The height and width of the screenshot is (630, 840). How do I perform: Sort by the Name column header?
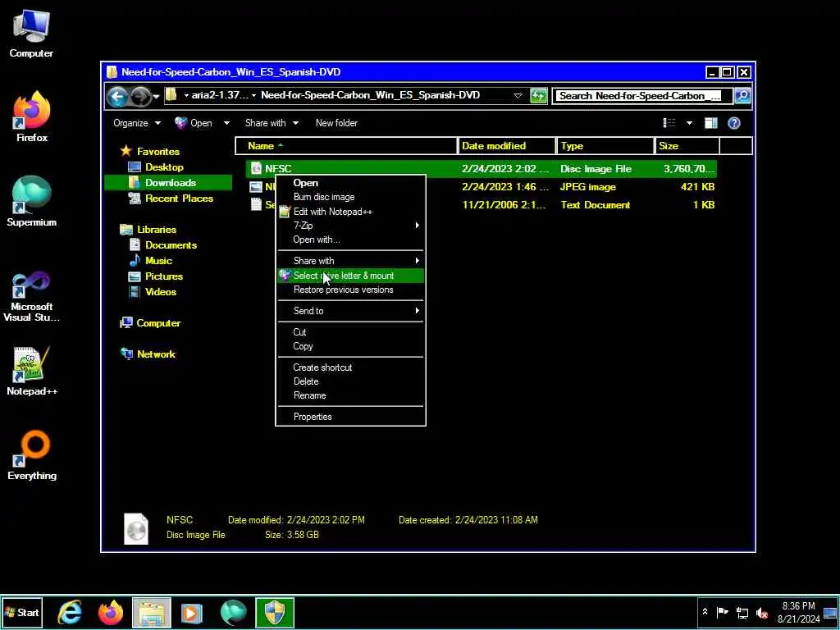[346, 146]
